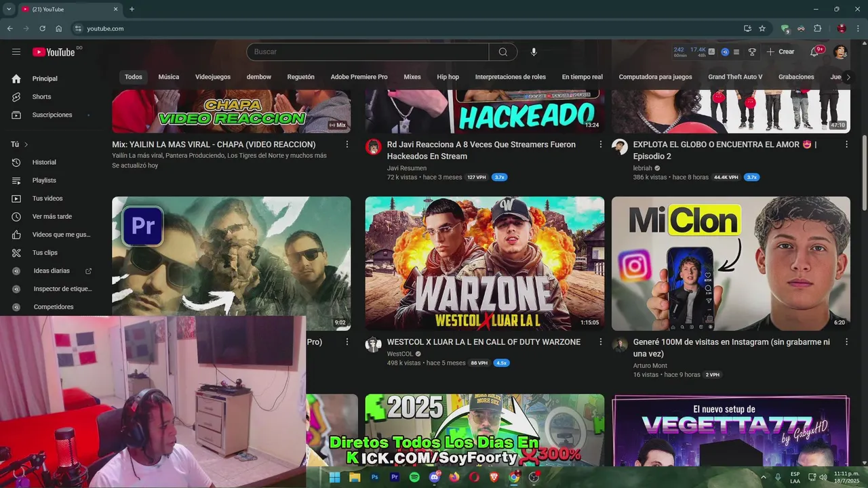868x488 pixels.
Task: Go to the browser home page icon
Action: point(59,28)
